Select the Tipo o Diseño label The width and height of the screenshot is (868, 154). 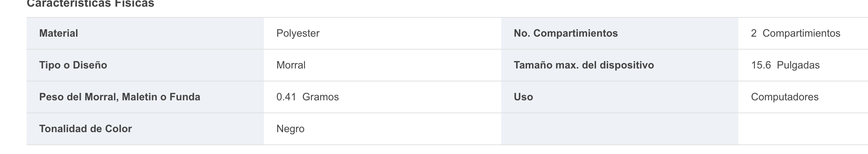[73, 65]
